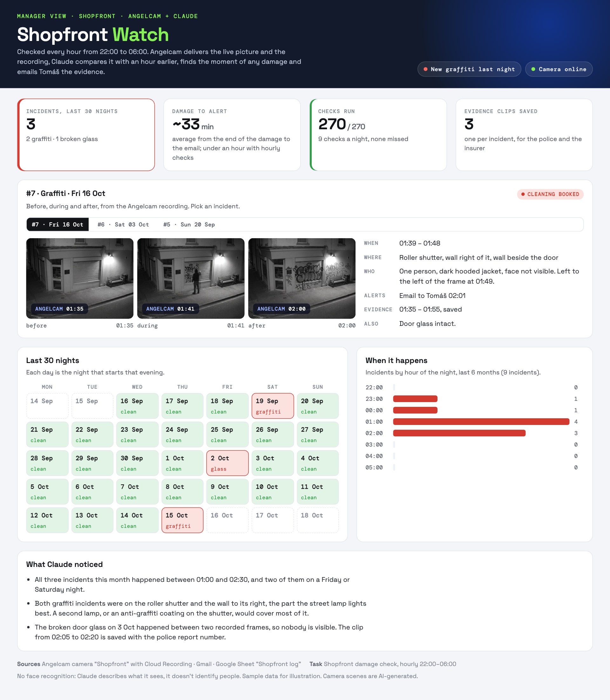
Task: Click the "2 graffiti · 1 broken glass" text
Action: pos(62,139)
